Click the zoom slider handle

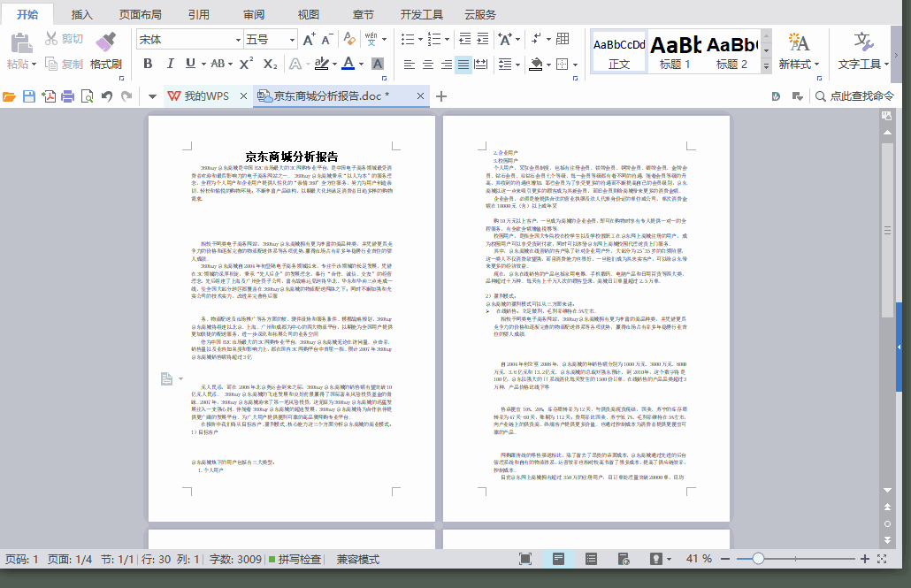coord(758,559)
